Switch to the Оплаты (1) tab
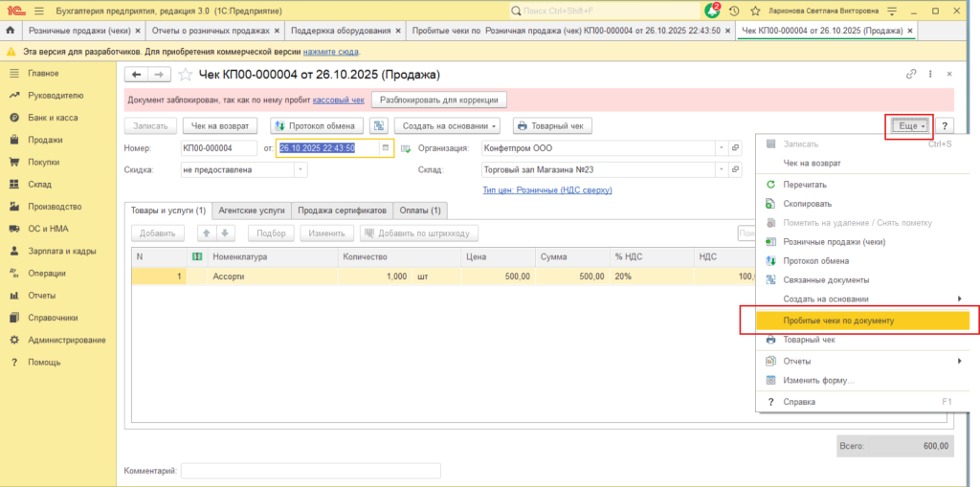980x487 pixels. (420, 210)
